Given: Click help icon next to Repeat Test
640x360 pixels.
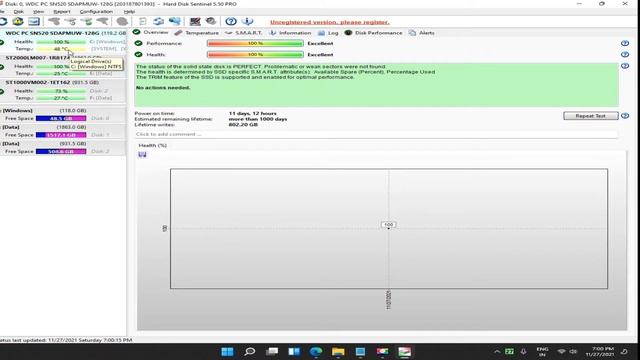Looking at the screenshot, I should [x=624, y=116].
